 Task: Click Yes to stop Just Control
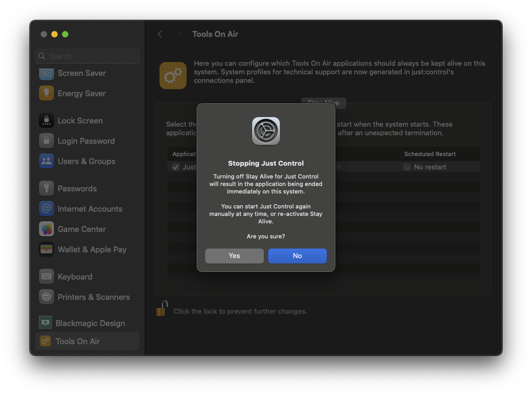tap(234, 255)
